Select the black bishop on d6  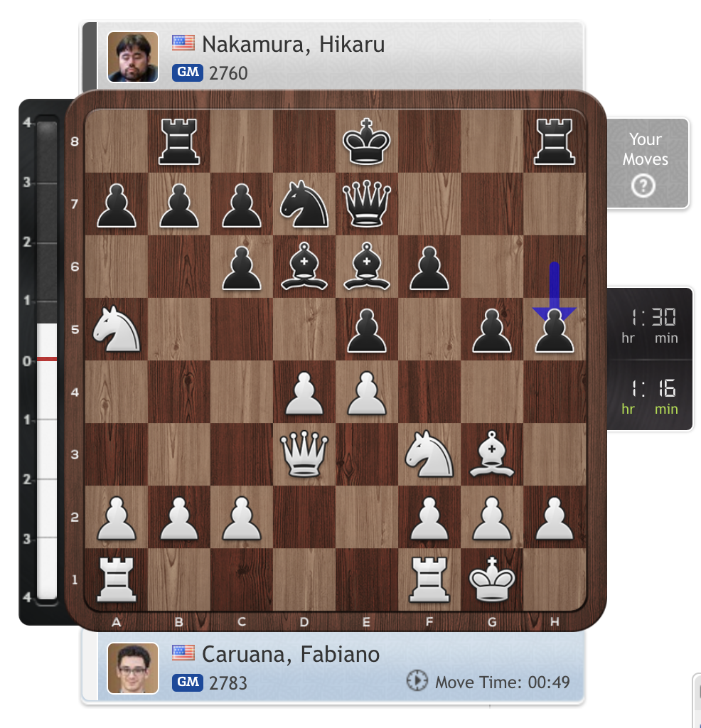tap(304, 266)
